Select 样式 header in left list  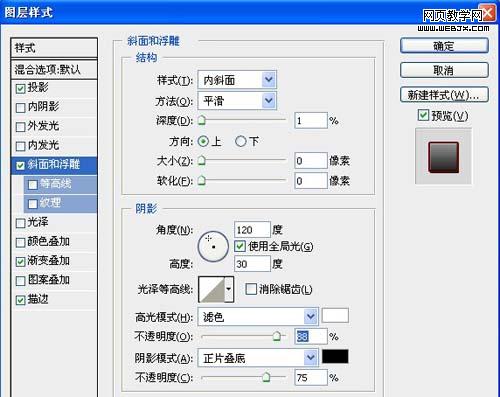(54, 48)
